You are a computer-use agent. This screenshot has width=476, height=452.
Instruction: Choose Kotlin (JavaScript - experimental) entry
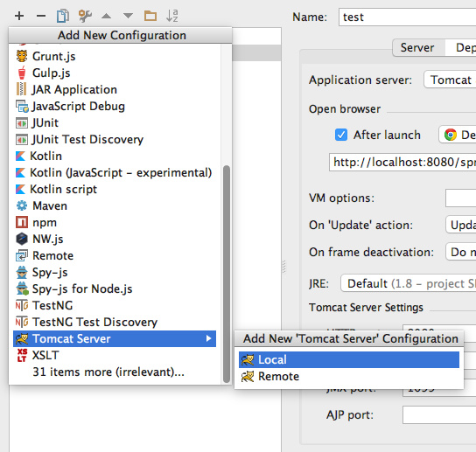[115, 172]
